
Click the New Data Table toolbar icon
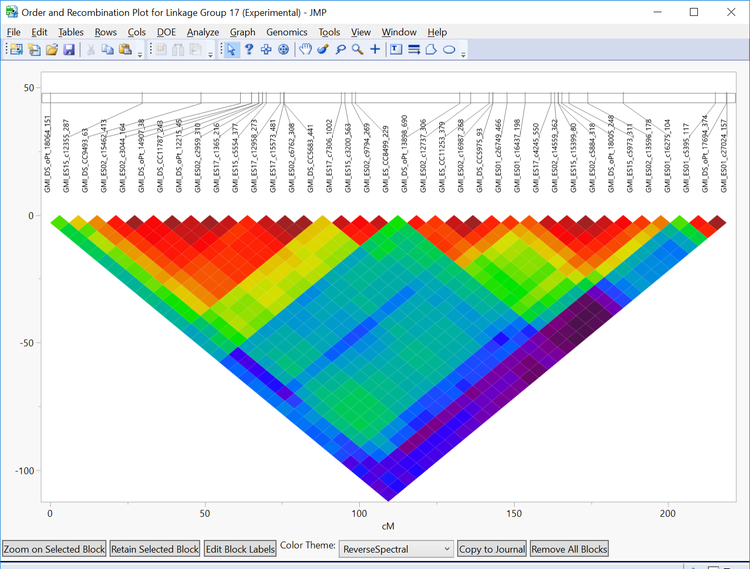16,49
